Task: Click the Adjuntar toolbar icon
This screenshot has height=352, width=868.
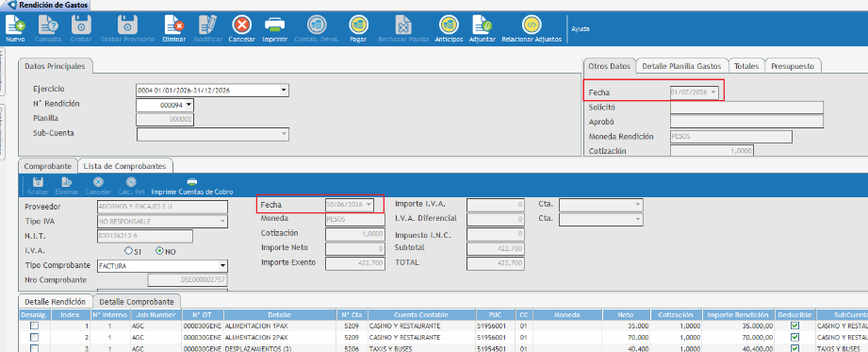Action: tap(482, 25)
